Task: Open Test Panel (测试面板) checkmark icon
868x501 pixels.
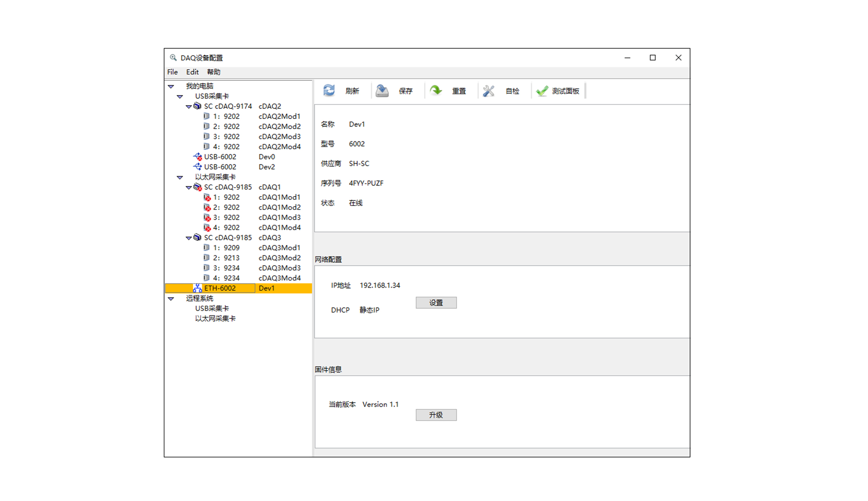Action: coord(542,91)
